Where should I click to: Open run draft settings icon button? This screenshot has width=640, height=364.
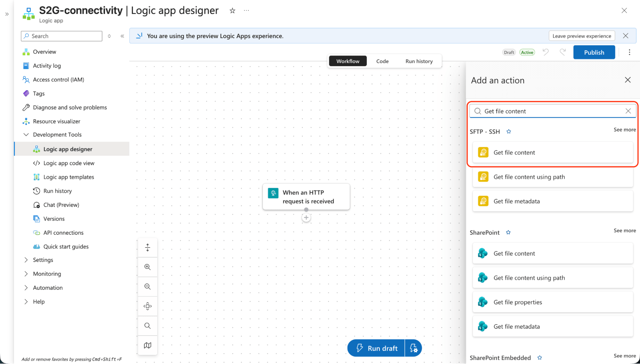pyautogui.click(x=413, y=348)
